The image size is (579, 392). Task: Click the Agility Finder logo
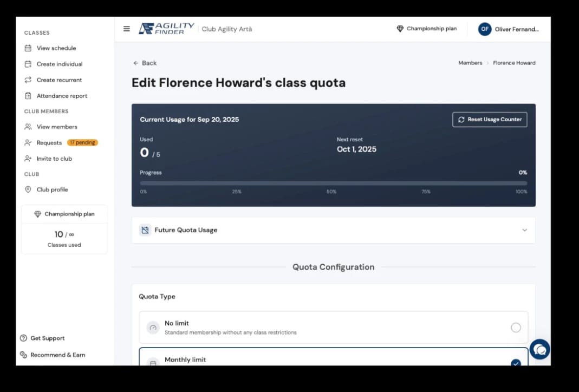166,28
